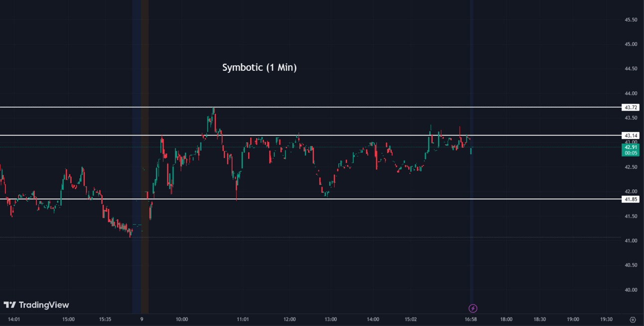Screen dimensions: 644x326
Task: Select the horizontal line at 43.72
Action: [311, 107]
